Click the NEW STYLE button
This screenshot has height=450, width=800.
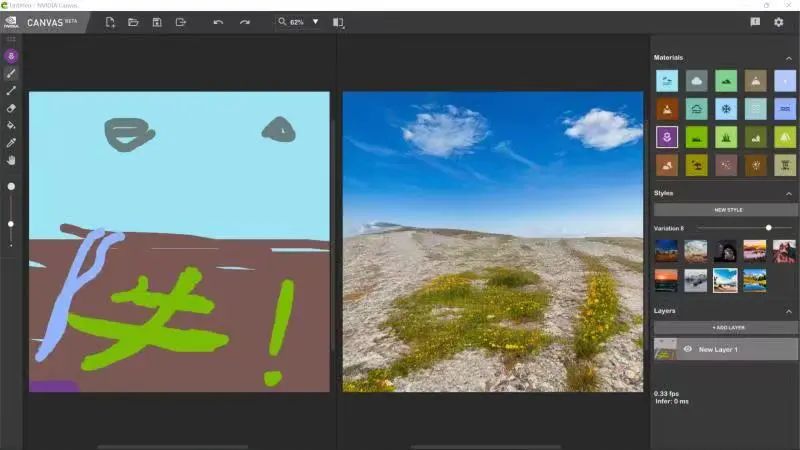pyautogui.click(x=726, y=210)
